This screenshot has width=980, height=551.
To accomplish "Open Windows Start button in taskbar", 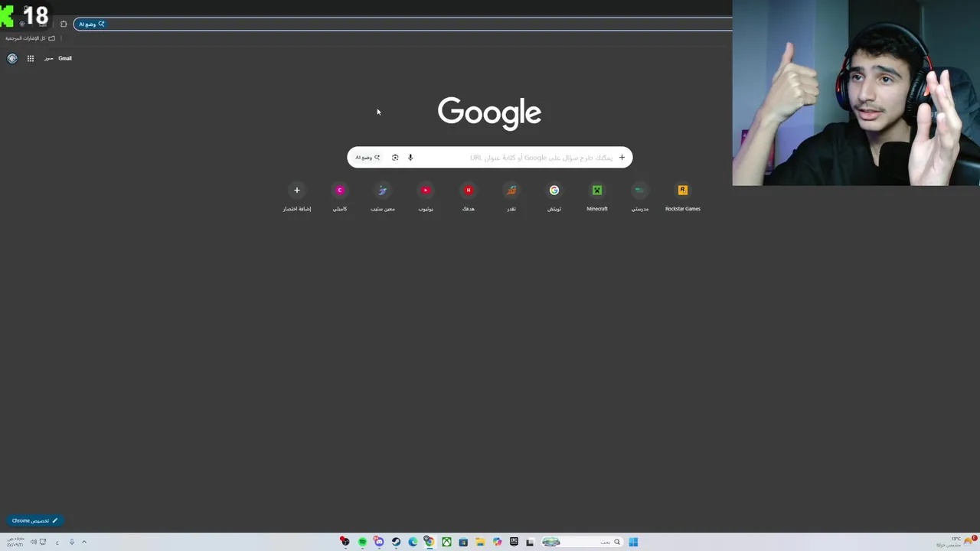I will point(633,542).
